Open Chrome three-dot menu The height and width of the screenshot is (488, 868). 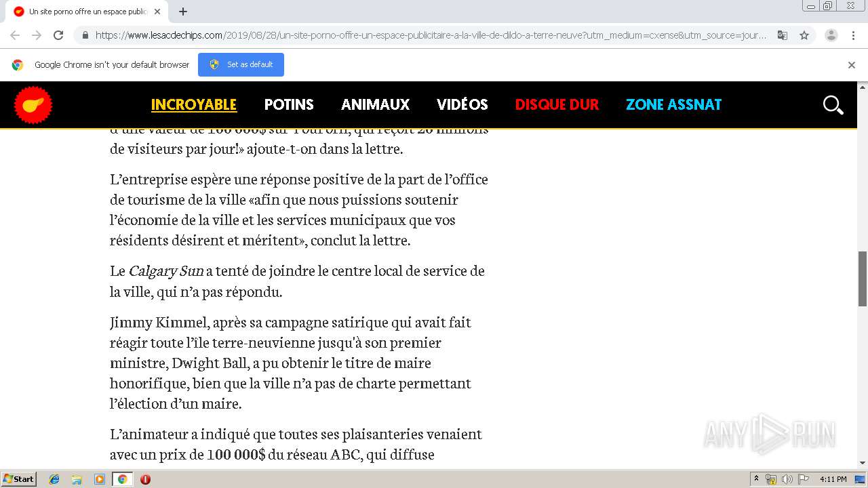tap(853, 35)
